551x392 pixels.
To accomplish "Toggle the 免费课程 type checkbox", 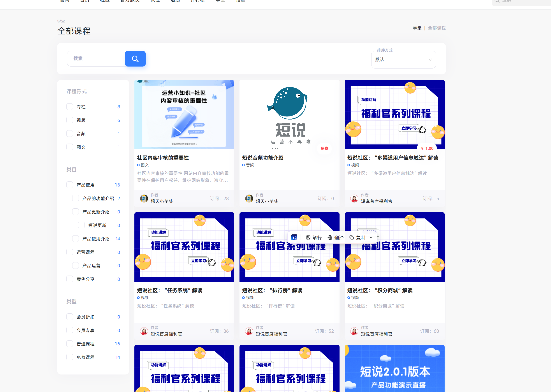I will click(70, 357).
